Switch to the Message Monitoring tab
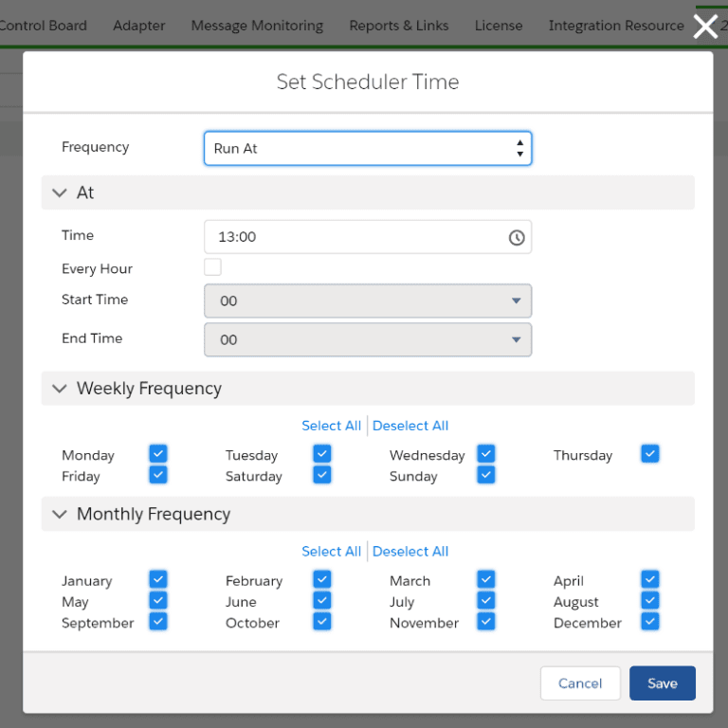This screenshot has height=728, width=728. click(257, 26)
